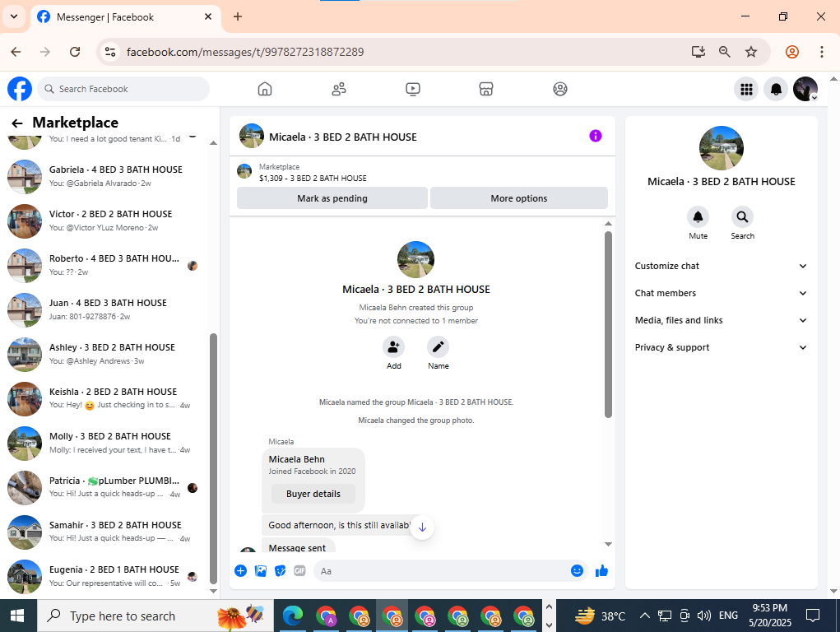Click the conversation scrollbar thumb

click(x=608, y=324)
